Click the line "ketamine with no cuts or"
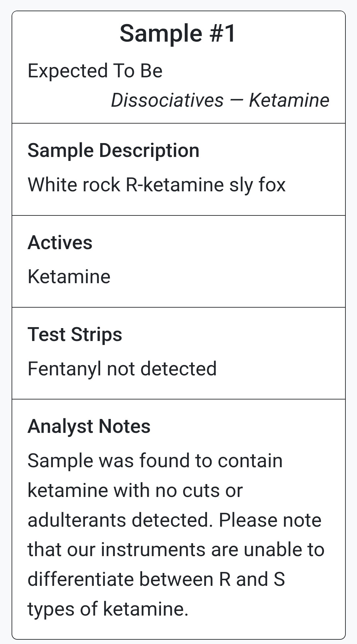Screen dimensions: 357x644 pos(135,490)
